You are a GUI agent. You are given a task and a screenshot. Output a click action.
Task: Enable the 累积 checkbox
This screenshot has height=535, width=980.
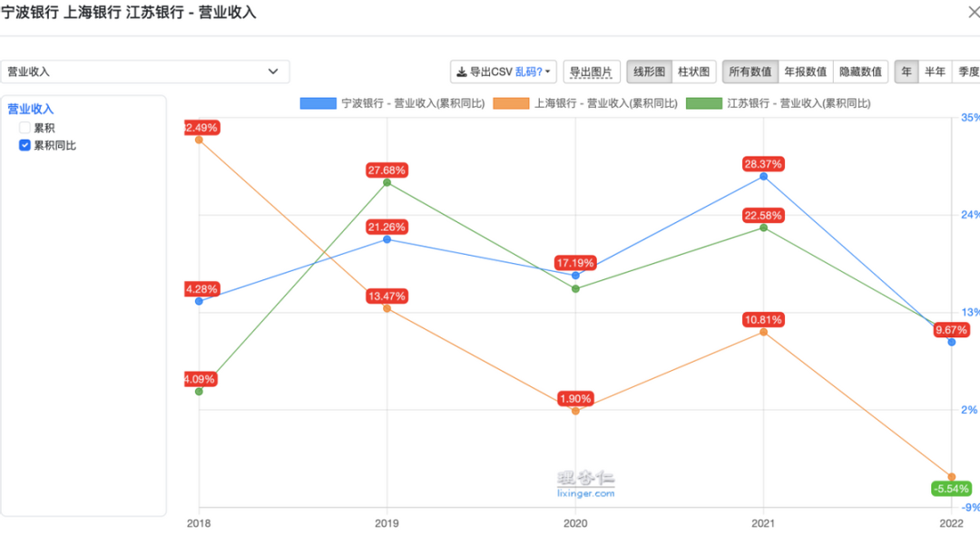coord(25,128)
